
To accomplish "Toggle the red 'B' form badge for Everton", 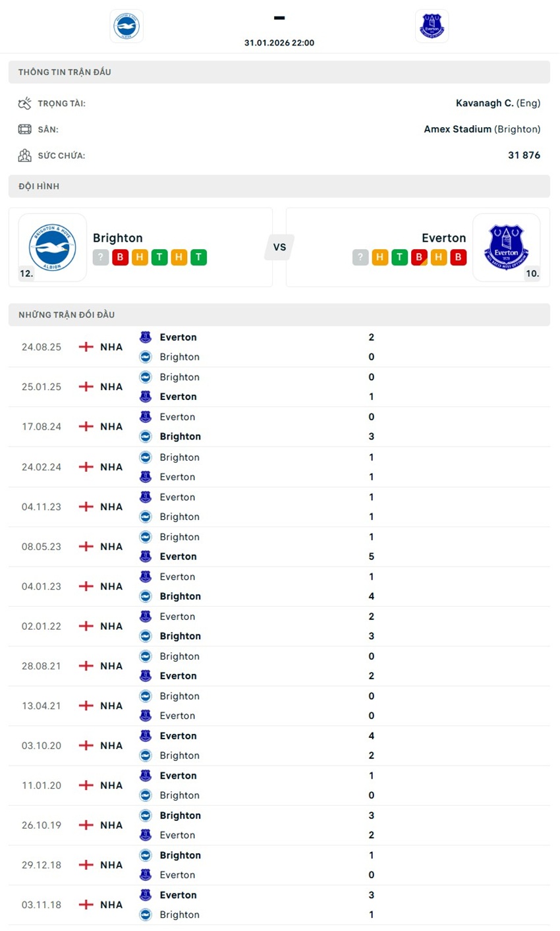I will coord(420,258).
